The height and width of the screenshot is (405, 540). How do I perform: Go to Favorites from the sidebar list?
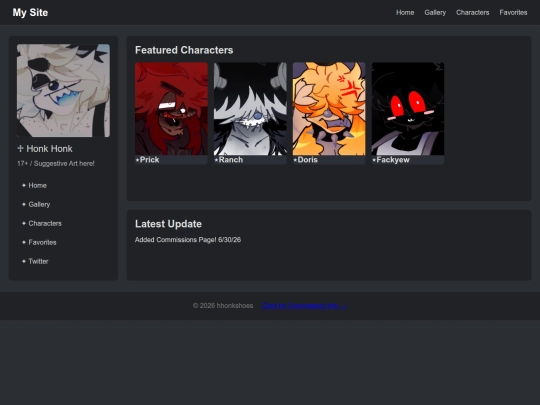[42, 242]
